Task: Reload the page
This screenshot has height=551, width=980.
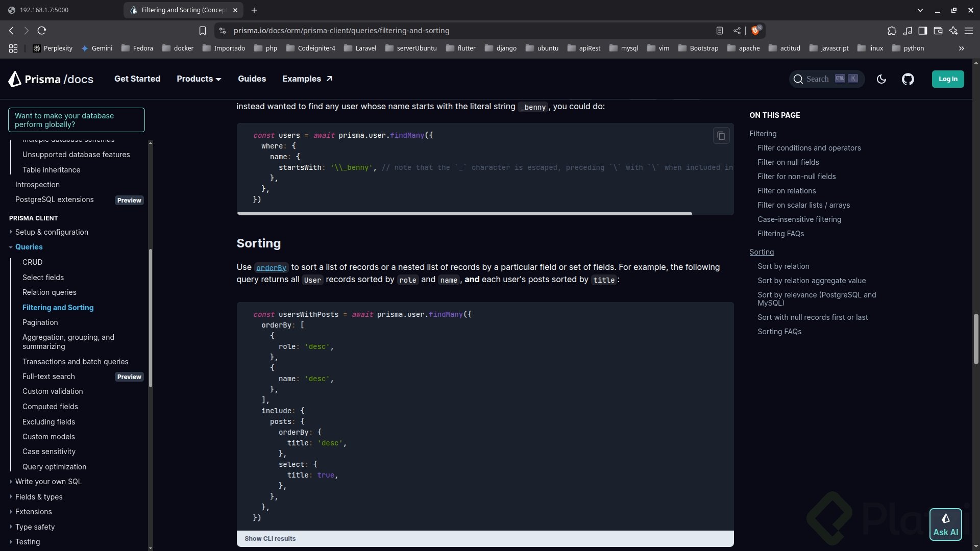Action: tap(42, 31)
